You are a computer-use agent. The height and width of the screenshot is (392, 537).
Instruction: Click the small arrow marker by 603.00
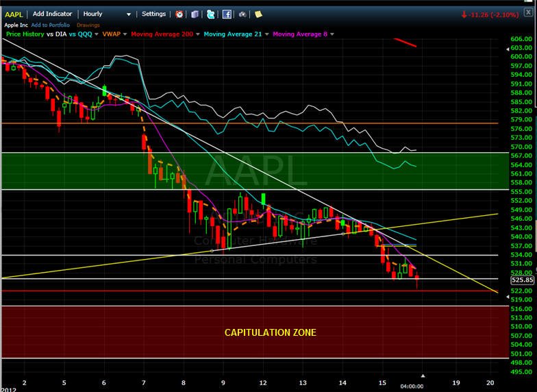click(x=508, y=49)
